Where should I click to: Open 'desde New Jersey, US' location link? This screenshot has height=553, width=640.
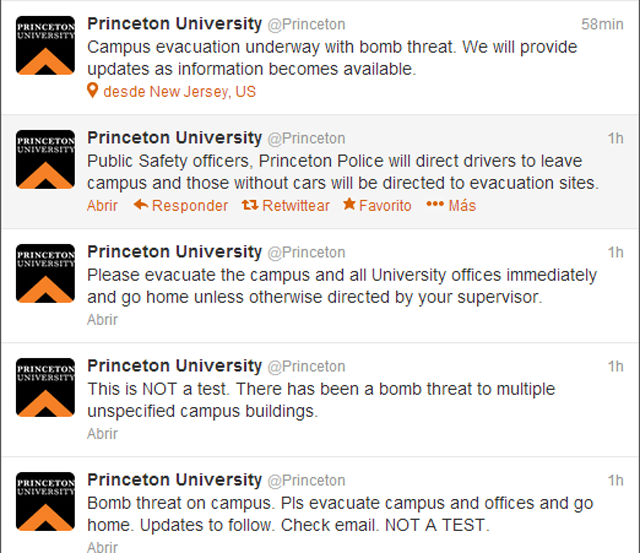click(179, 91)
